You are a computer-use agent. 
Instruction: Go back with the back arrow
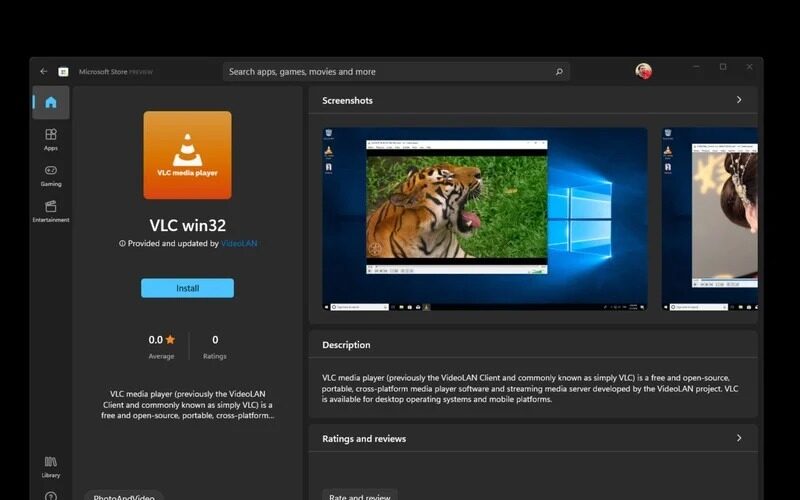[x=44, y=71]
